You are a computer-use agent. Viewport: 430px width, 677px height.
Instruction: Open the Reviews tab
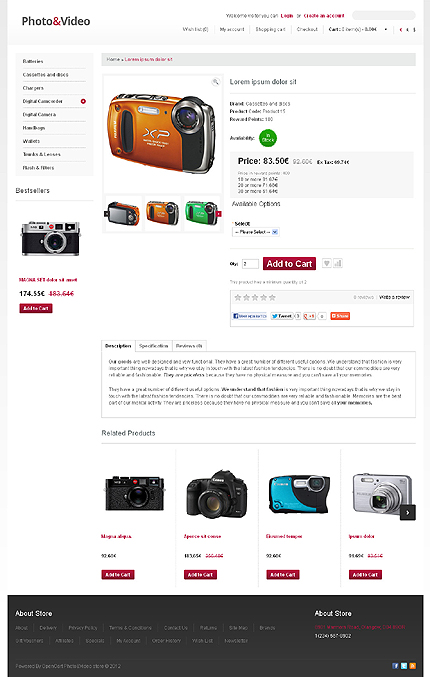click(189, 346)
